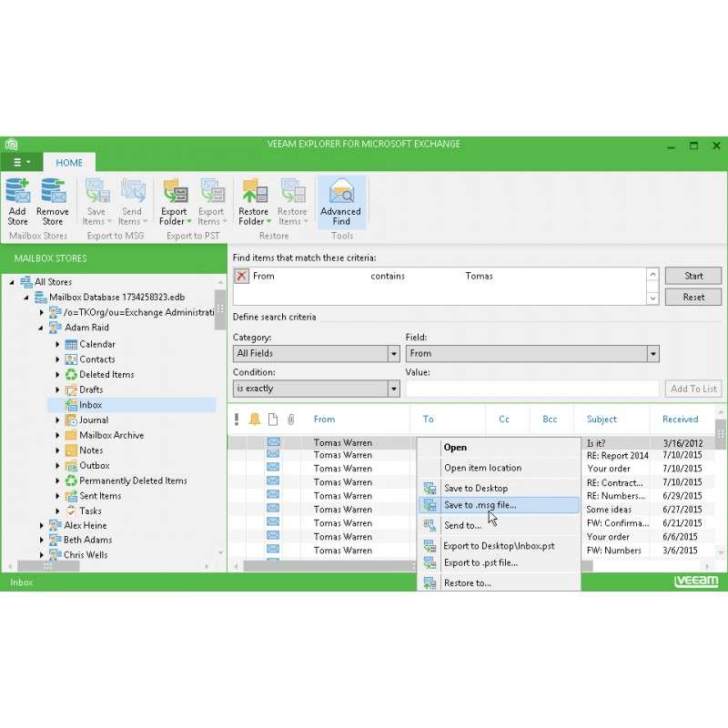Open the Condition 'is exactly' dropdown

(x=394, y=389)
